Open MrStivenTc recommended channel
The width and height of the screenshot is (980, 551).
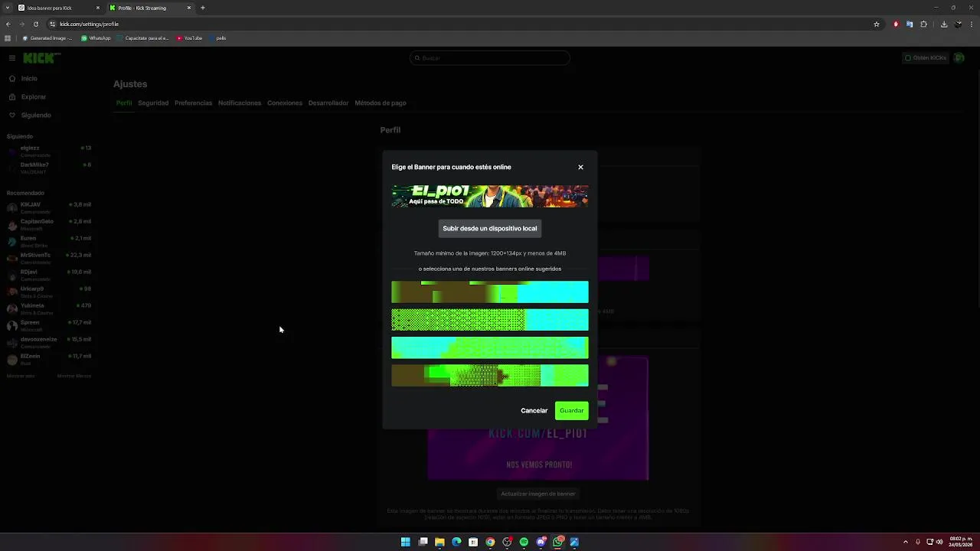(49, 258)
